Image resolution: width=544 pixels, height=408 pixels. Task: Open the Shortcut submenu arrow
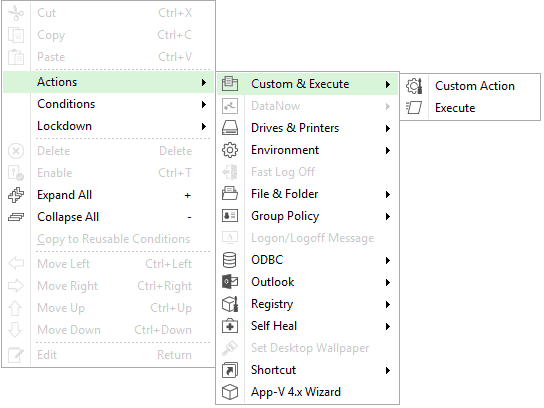pyautogui.click(x=388, y=370)
